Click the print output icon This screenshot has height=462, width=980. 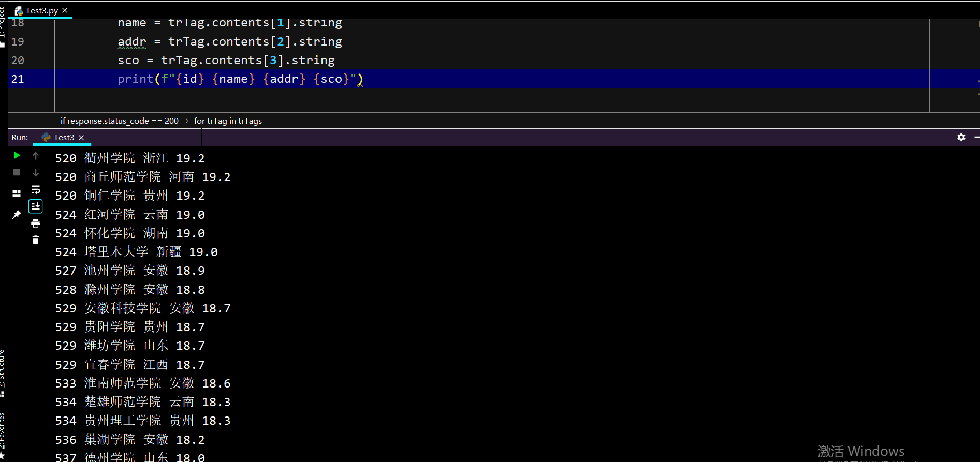point(36,223)
